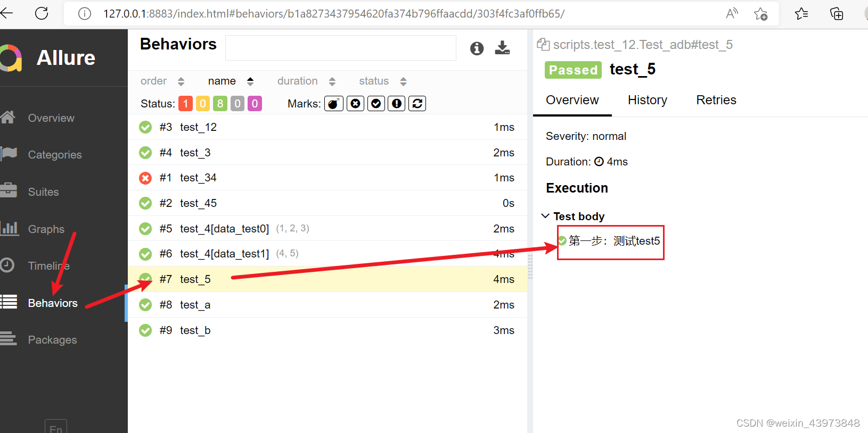Viewport: 868px width, 433px height.
Task: Open the Categories section in sidebar
Action: 55,155
